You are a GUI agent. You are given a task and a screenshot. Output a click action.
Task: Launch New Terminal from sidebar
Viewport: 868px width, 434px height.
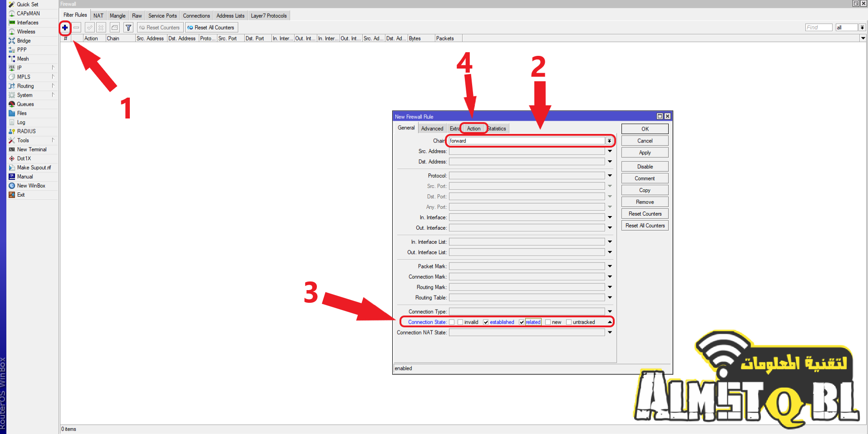click(31, 149)
